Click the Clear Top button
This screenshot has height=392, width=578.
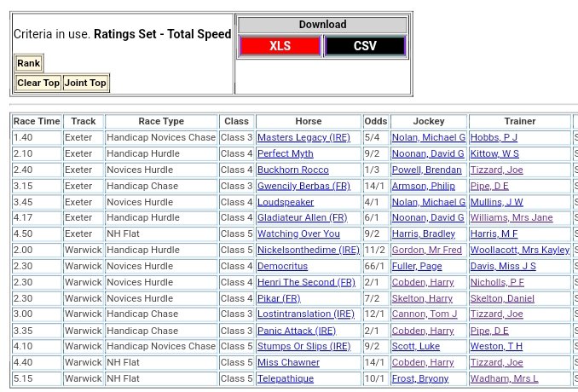click(x=38, y=83)
